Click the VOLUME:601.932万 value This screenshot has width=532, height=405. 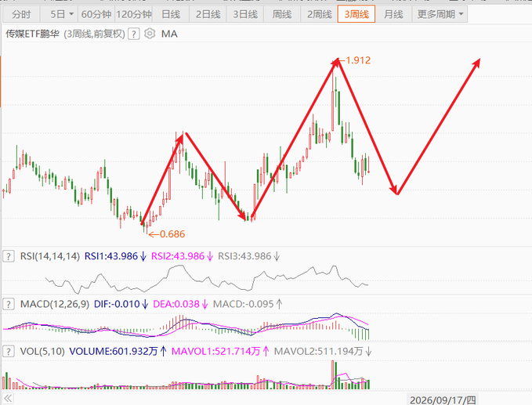point(114,351)
